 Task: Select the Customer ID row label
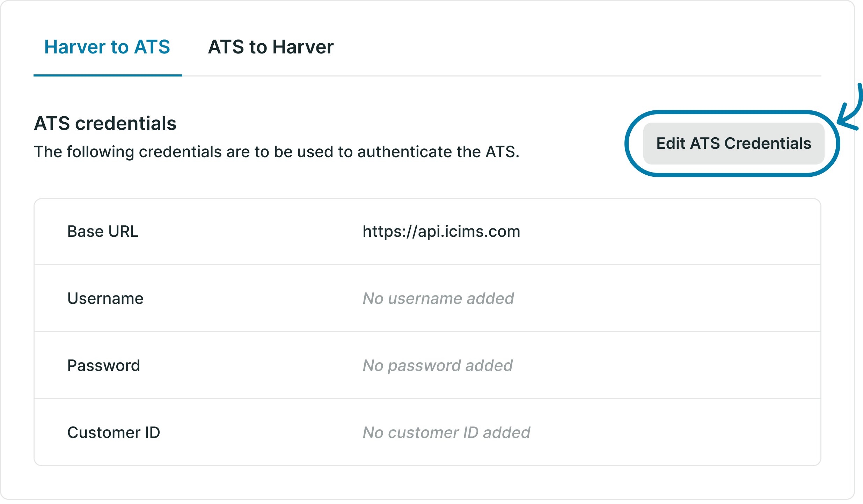114,433
